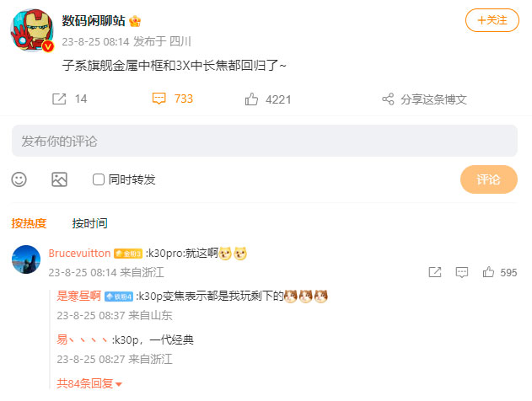The height and width of the screenshot is (401, 532).
Task: Click the repost icon under the main post
Action: [59, 99]
